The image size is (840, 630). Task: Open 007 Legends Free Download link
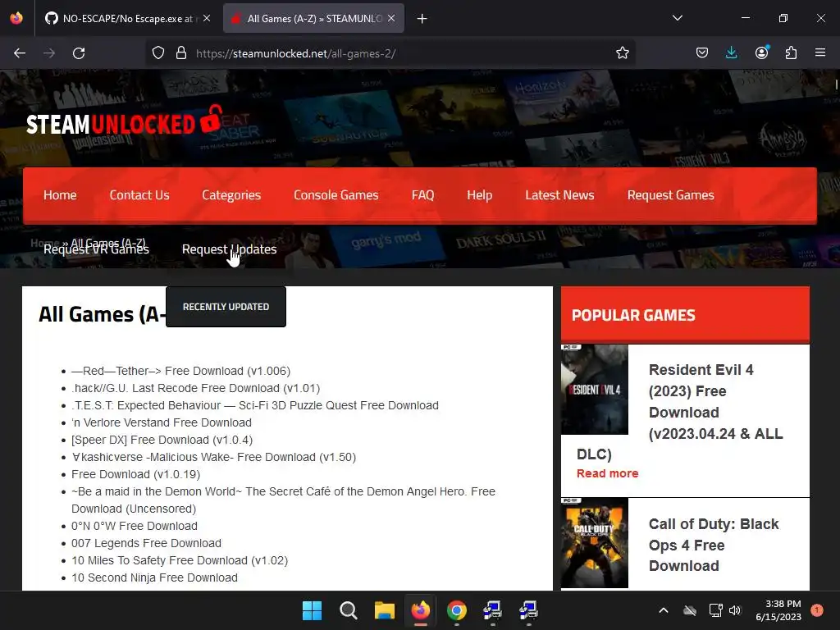[146, 543]
